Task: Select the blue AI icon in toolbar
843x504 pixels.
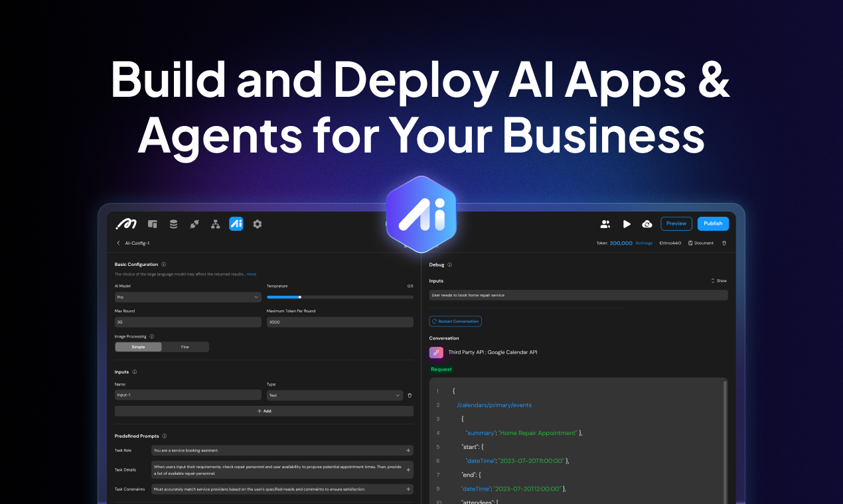Action: [x=236, y=224]
